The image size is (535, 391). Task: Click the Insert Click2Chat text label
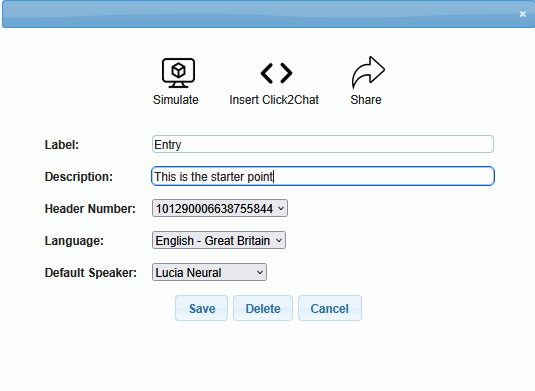(x=274, y=100)
